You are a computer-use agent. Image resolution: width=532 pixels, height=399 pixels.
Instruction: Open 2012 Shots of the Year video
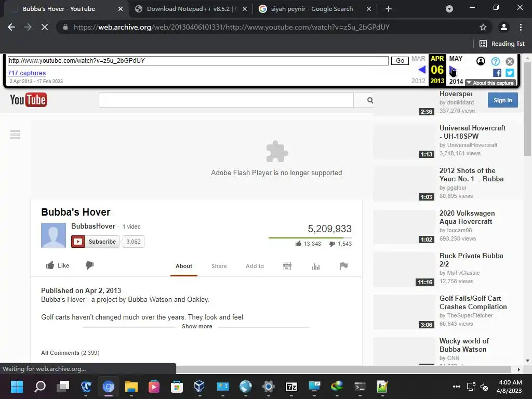click(472, 175)
